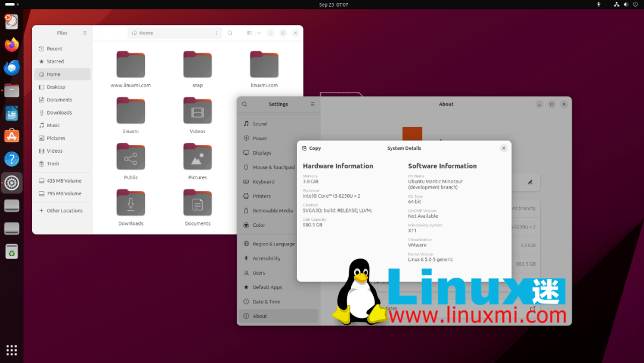Click the search icon in Settings window

[x=244, y=104]
